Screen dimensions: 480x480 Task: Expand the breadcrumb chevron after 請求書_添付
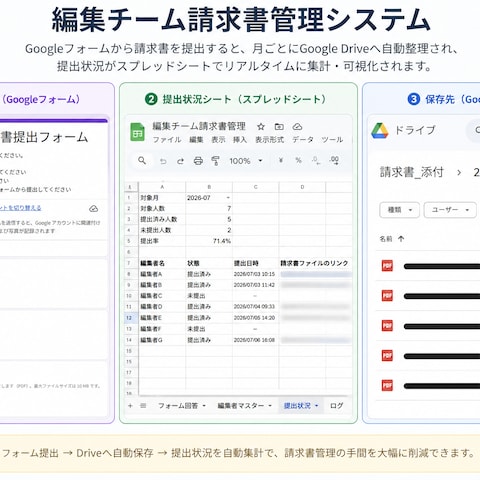click(459, 172)
